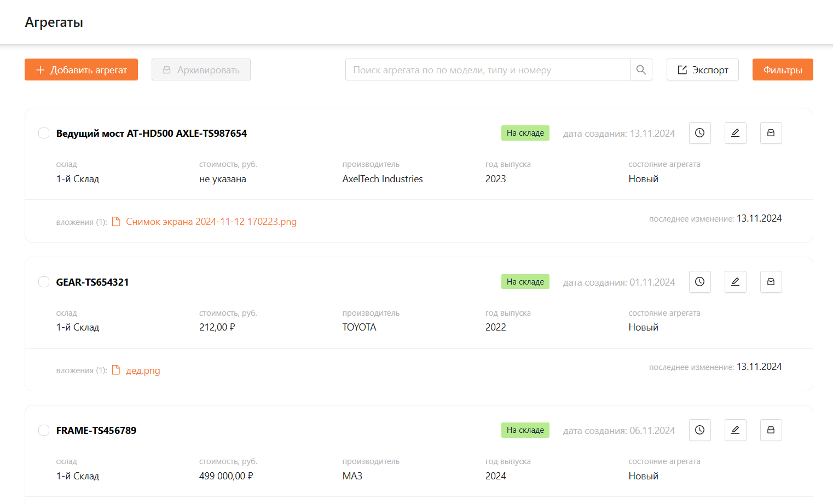Click the pencil icon for GEAR-TS654321
Screen dimensions: 833x504
pos(735,282)
